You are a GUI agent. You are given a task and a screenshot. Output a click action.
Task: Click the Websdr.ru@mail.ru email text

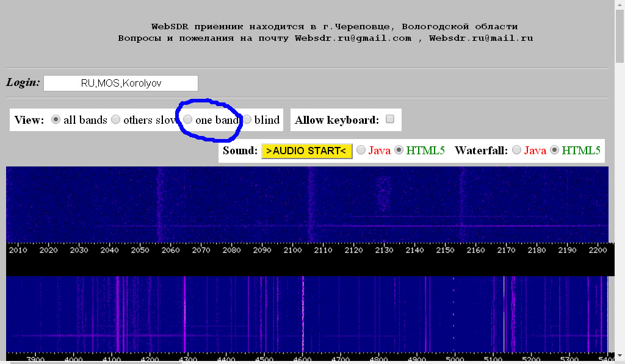coord(481,38)
